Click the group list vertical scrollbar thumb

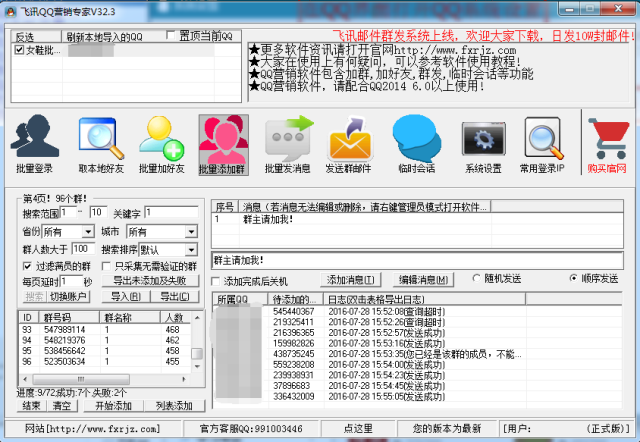197,353
